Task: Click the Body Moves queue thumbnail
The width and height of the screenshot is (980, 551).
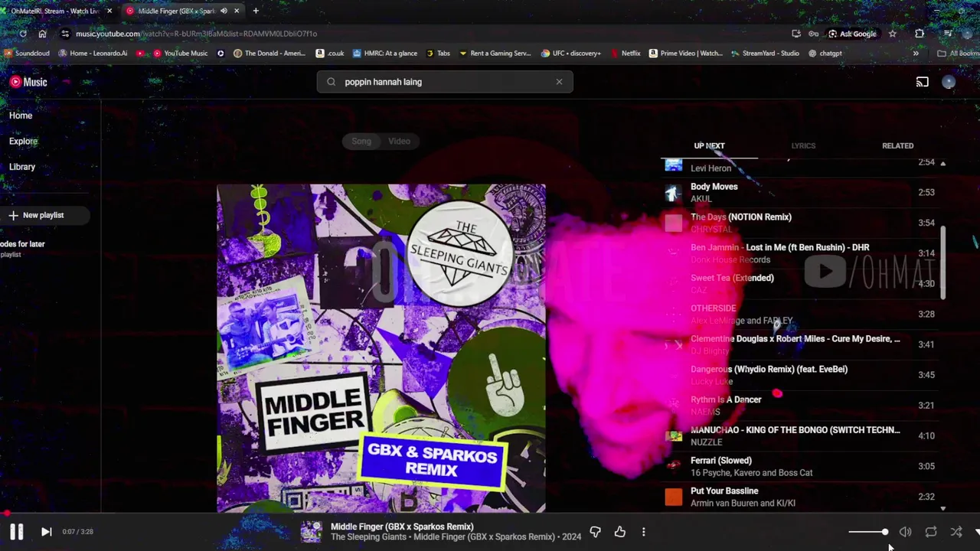Action: click(x=673, y=192)
